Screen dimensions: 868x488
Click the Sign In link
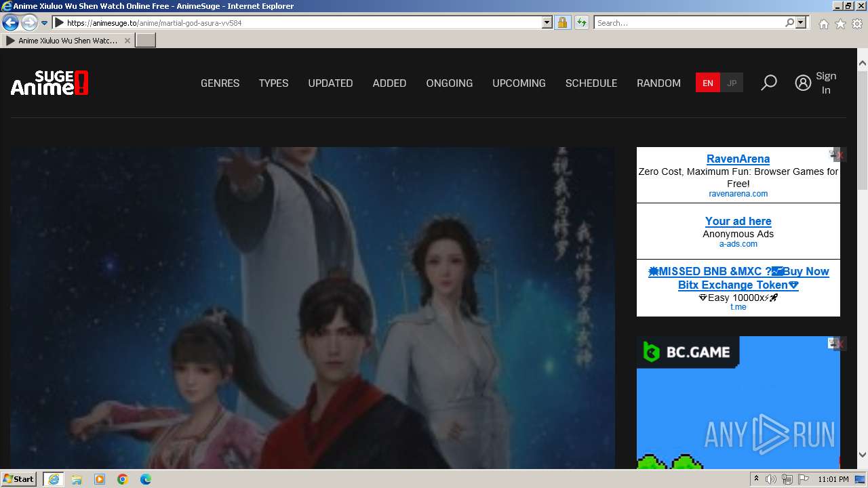(x=826, y=83)
